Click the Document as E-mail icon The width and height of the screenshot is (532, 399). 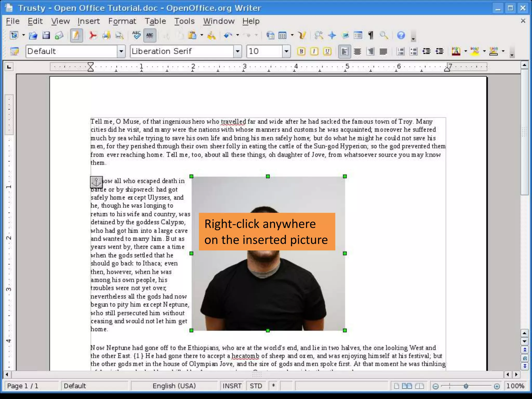click(x=59, y=35)
